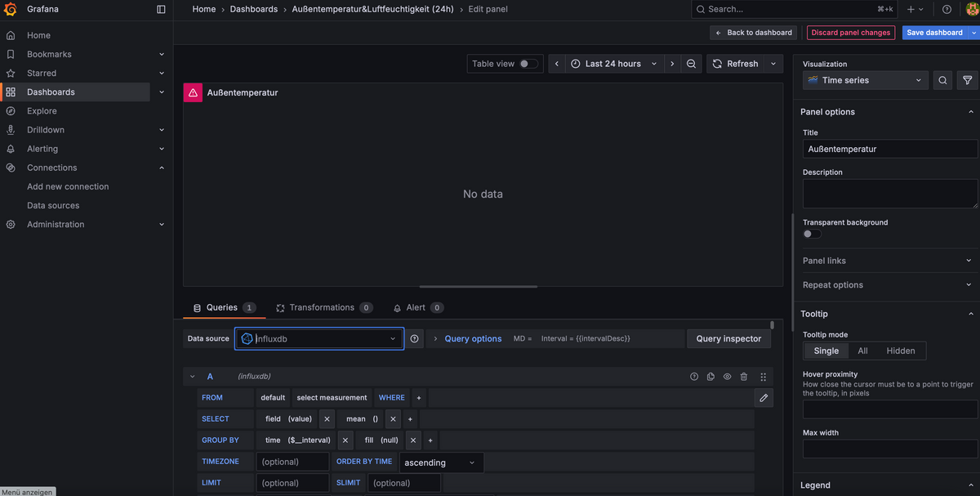
Task: Open the Time series visualization dropdown
Action: (865, 80)
